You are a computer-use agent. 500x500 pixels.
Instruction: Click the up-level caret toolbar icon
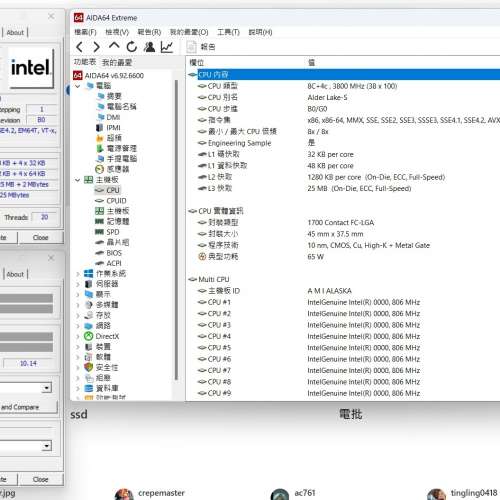[114, 46]
